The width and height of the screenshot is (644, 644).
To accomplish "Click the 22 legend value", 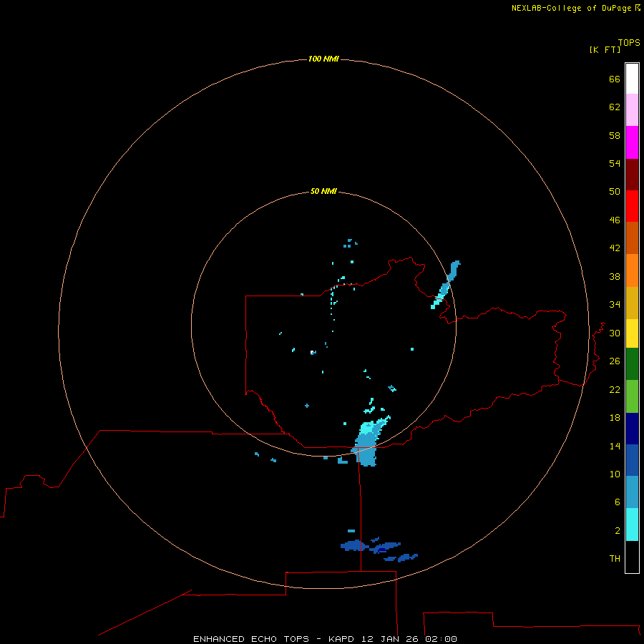I will [x=615, y=389].
